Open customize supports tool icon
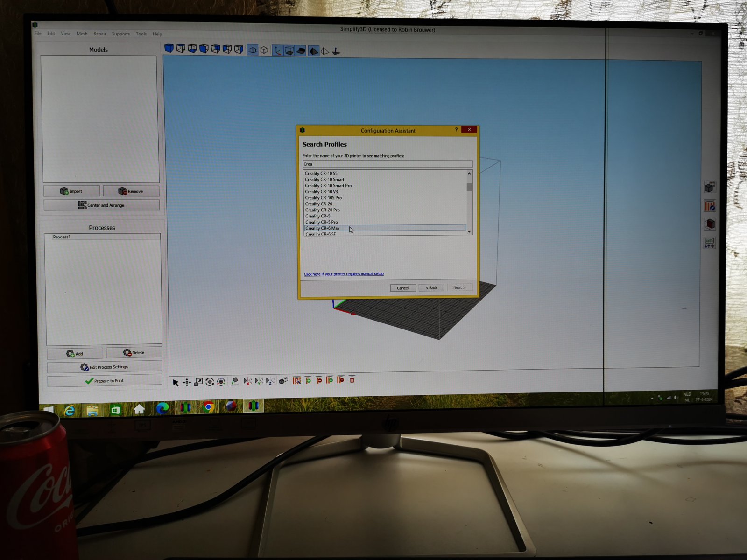 [x=297, y=380]
